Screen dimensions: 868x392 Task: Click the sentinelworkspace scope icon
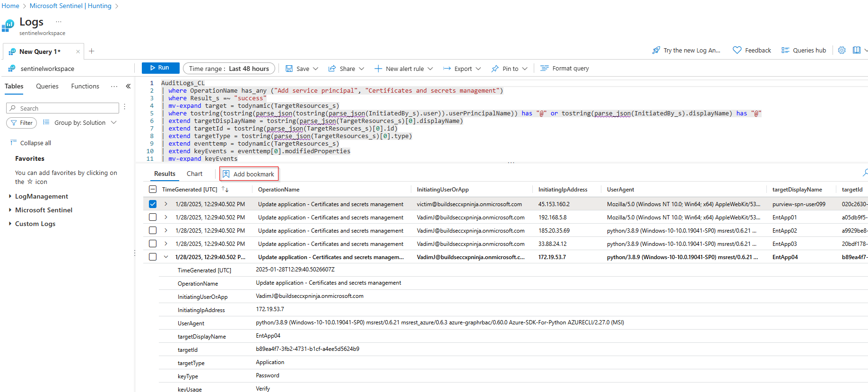coord(12,69)
